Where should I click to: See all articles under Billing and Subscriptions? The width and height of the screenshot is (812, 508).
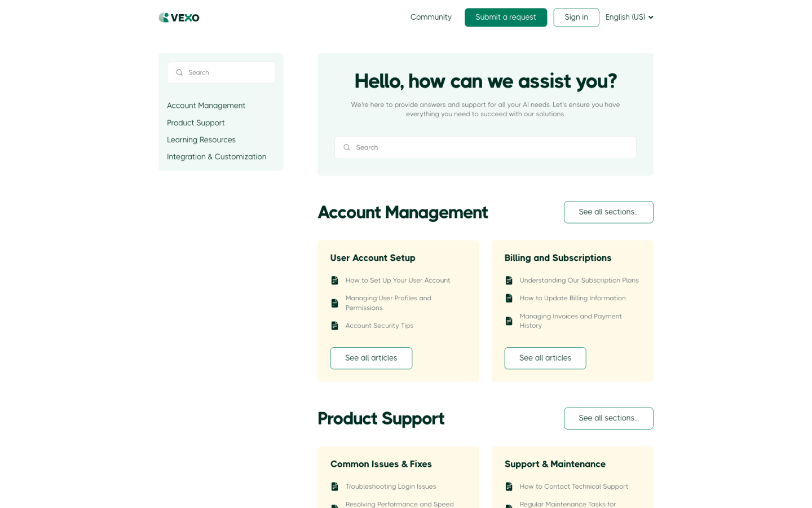[x=545, y=358]
